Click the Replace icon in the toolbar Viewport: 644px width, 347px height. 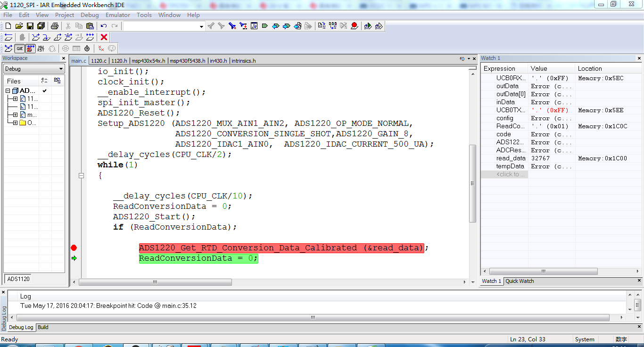point(243,26)
